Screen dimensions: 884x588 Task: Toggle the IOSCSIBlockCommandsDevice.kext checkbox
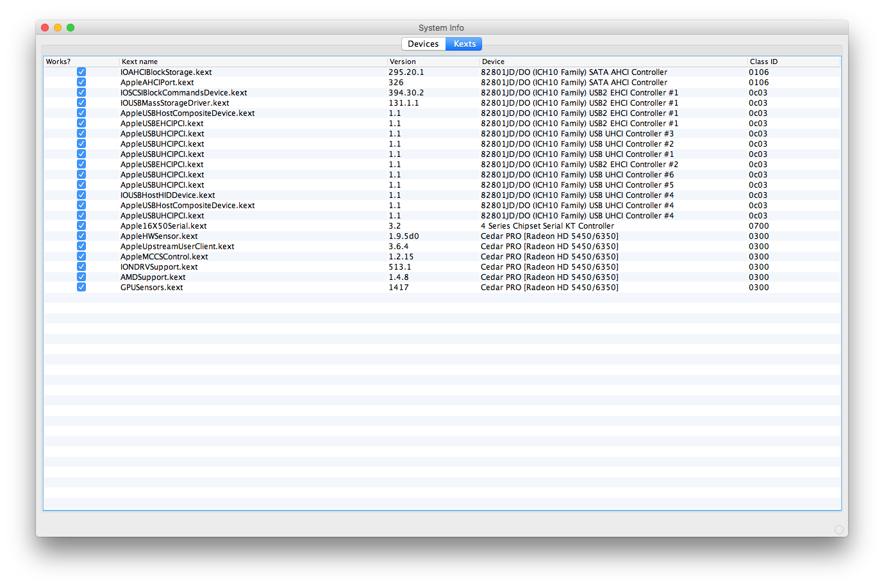coord(81,93)
